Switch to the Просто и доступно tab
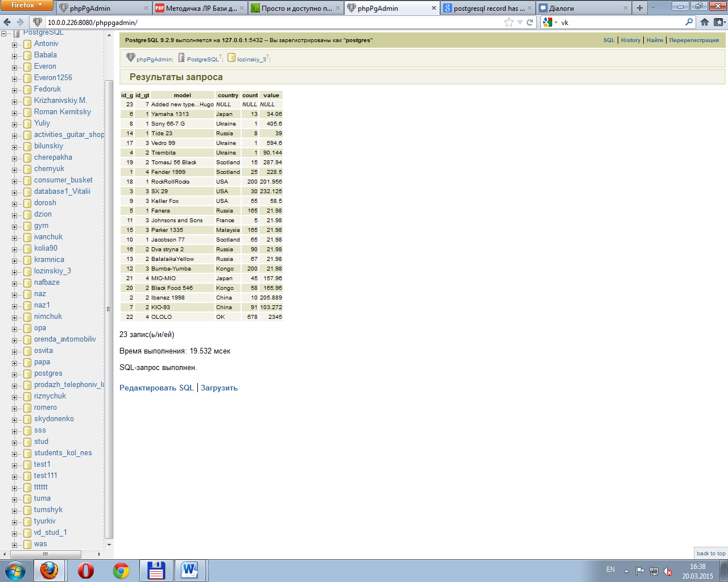This screenshot has width=728, height=582. (296, 8)
